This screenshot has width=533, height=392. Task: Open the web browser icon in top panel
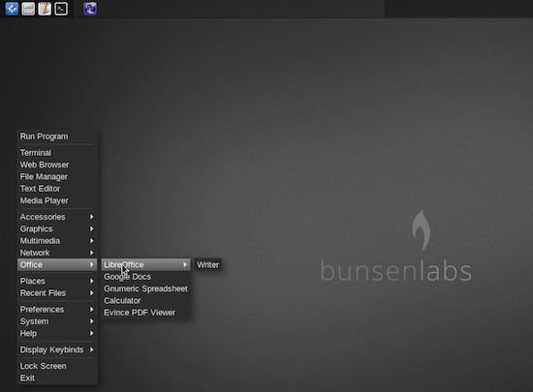point(12,9)
